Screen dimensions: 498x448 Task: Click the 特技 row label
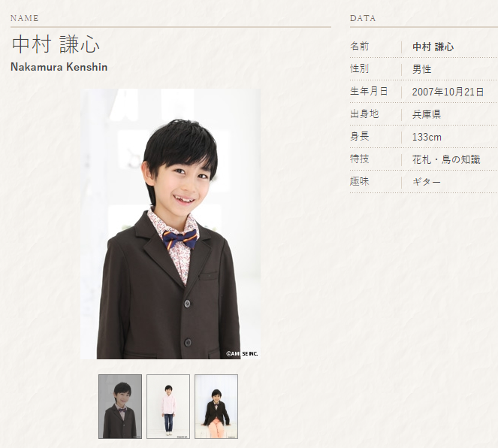(360, 159)
